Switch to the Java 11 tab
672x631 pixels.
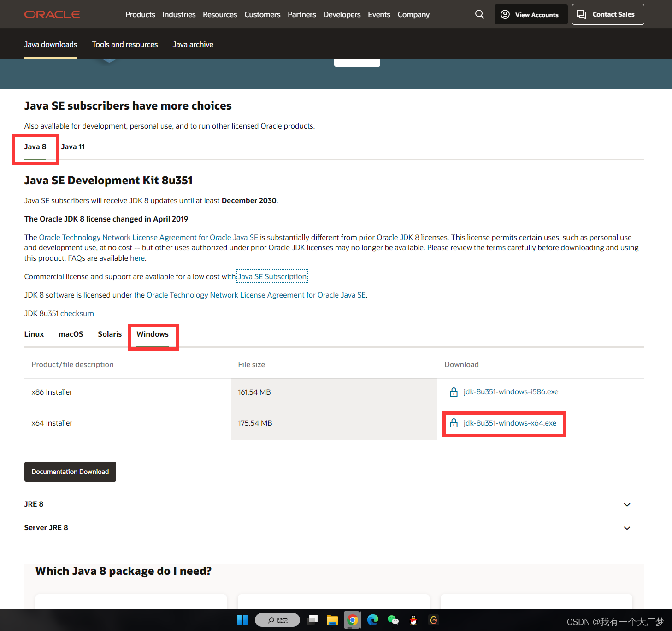click(73, 146)
